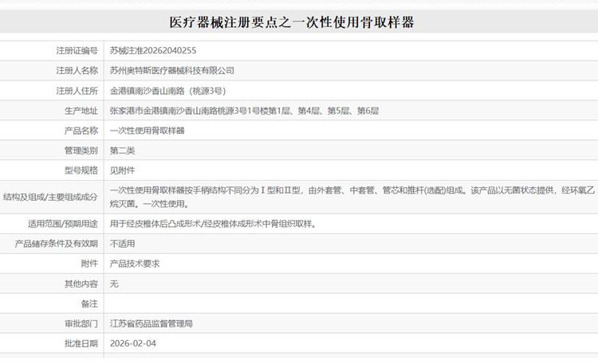Select the 结构及组成/主要组成成分 label

(x=50, y=197)
